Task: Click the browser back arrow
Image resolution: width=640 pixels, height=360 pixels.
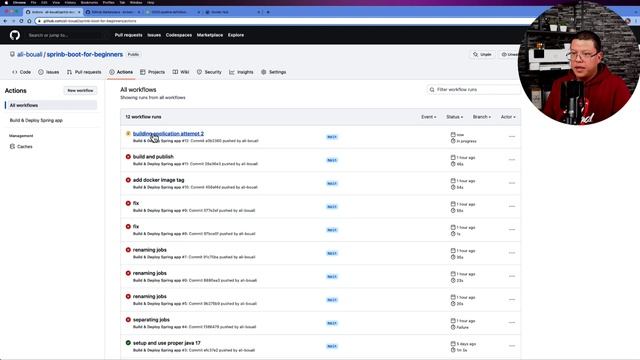Action: tap(5, 21)
